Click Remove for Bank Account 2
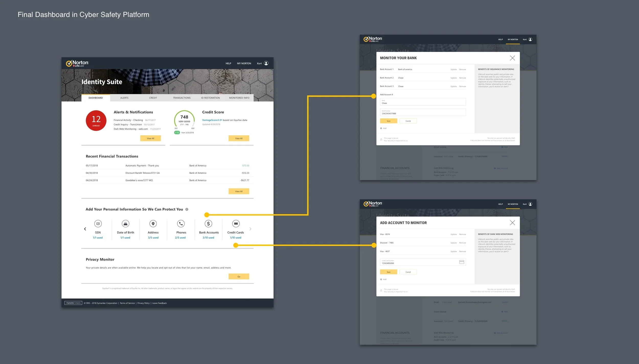 pyautogui.click(x=463, y=78)
